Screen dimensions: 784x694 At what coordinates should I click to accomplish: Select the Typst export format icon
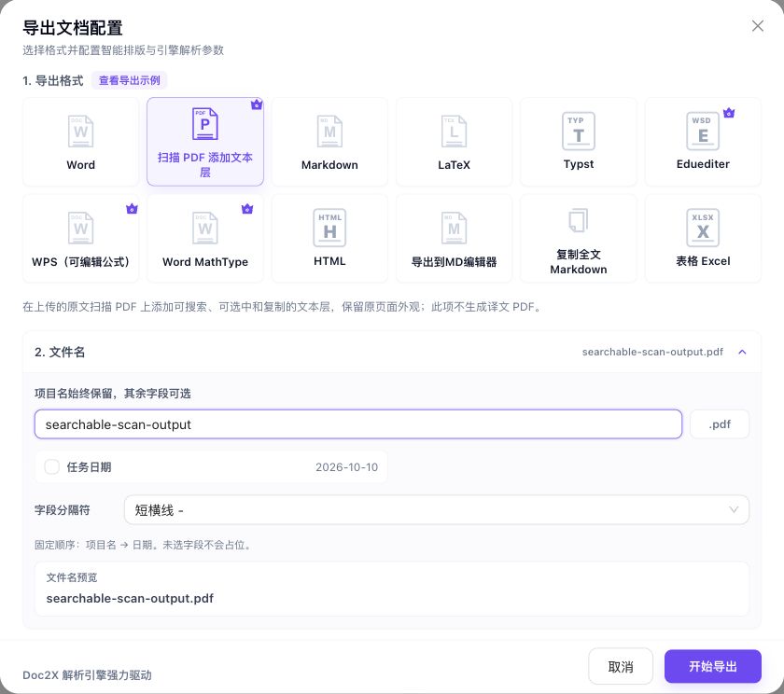(579, 131)
